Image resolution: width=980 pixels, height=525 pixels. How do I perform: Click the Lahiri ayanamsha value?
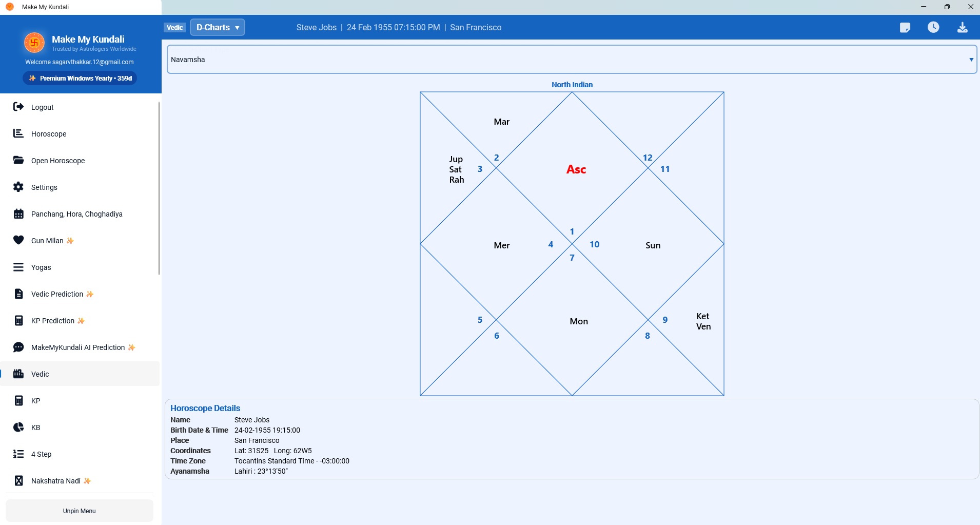[261, 471]
